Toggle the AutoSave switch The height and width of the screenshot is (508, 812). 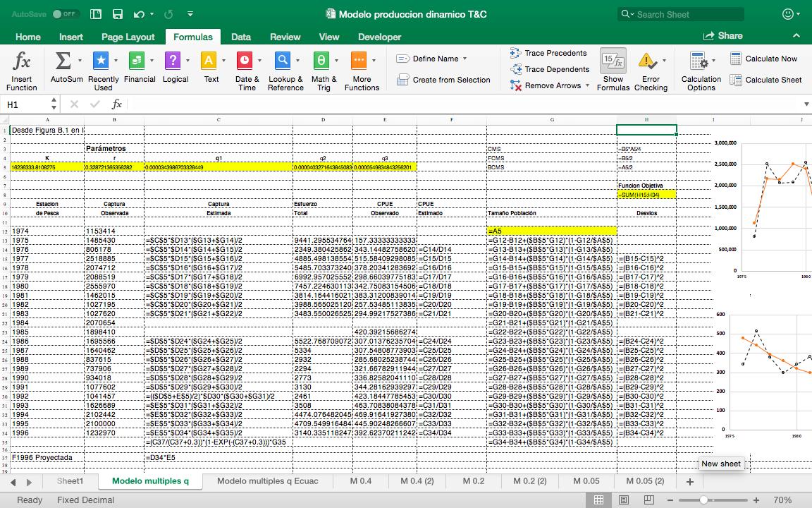(x=66, y=14)
